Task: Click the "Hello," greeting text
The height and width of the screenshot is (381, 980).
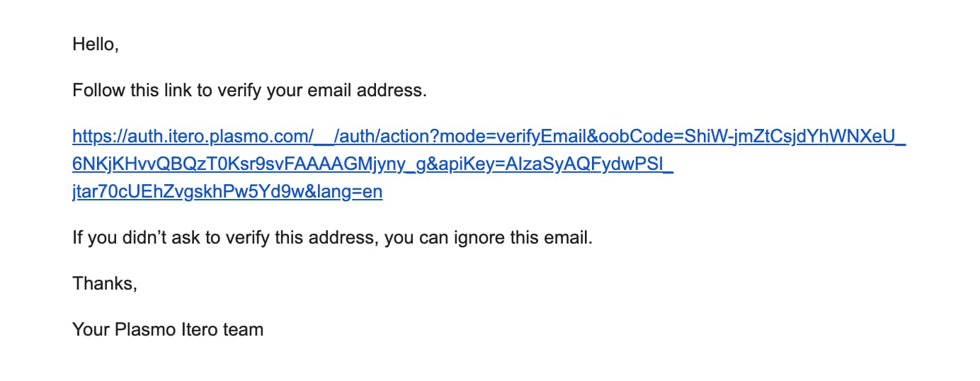Action: [x=96, y=45]
